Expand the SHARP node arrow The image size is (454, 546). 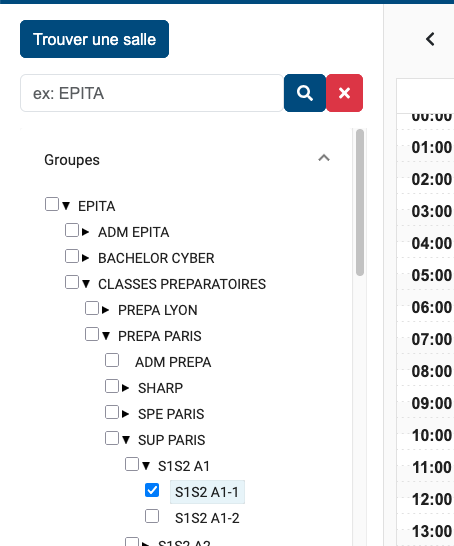point(125,388)
